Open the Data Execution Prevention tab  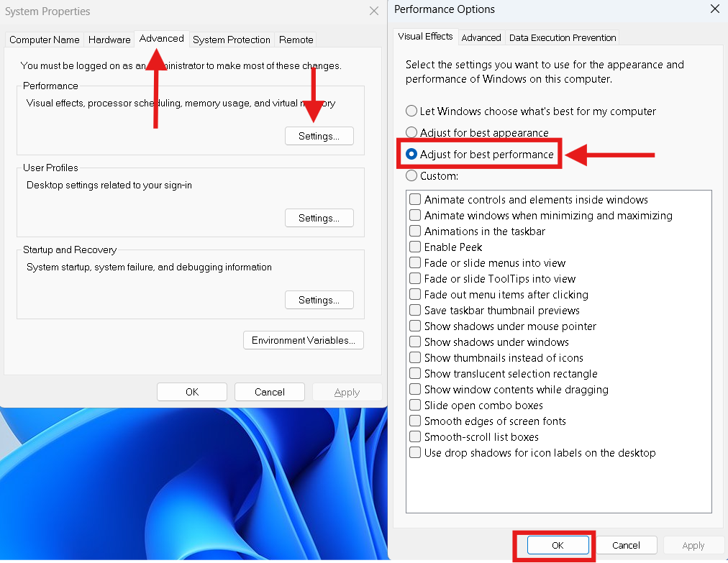(x=563, y=37)
